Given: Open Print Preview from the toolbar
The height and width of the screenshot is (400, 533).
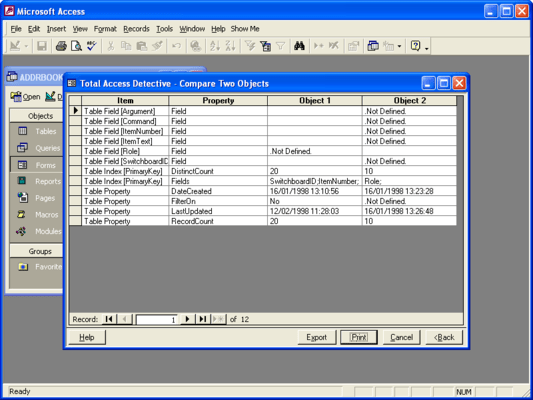Looking at the screenshot, I should pyautogui.click(x=76, y=46).
